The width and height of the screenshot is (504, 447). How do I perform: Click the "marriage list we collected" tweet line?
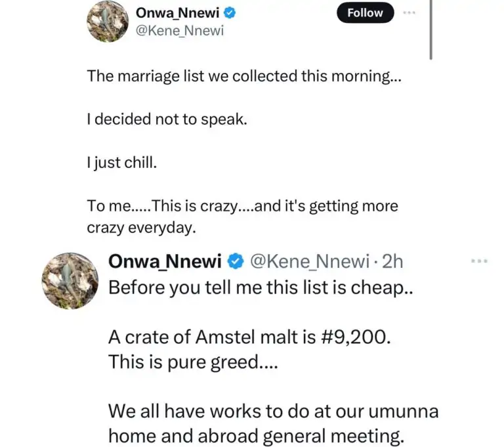point(245,75)
